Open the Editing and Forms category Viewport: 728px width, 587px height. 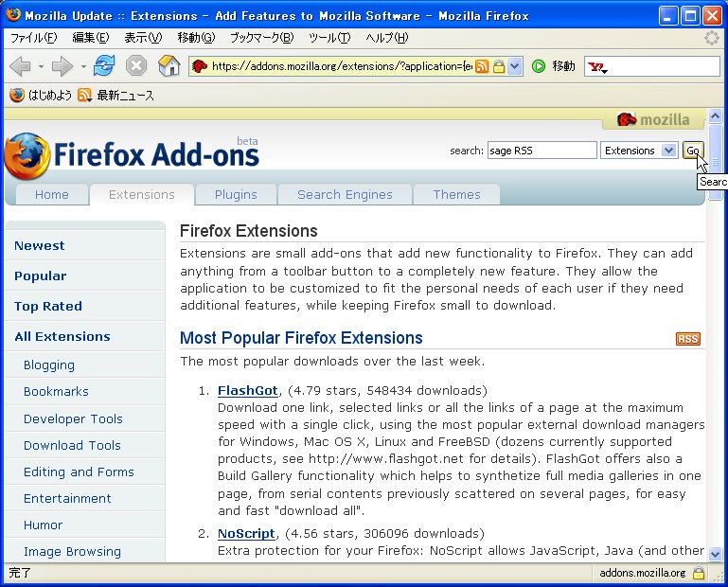(79, 471)
